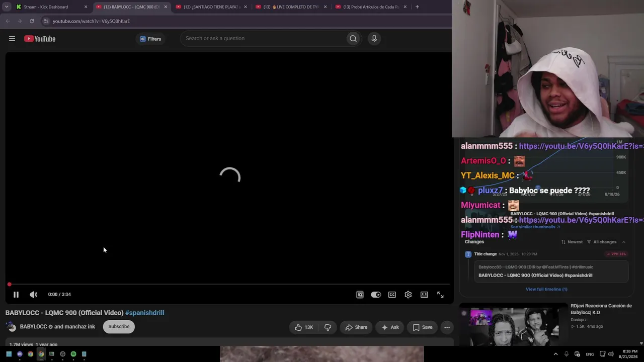The width and height of the screenshot is (644, 362).
Task: Open more actions three-dot menu
Action: click(447, 327)
